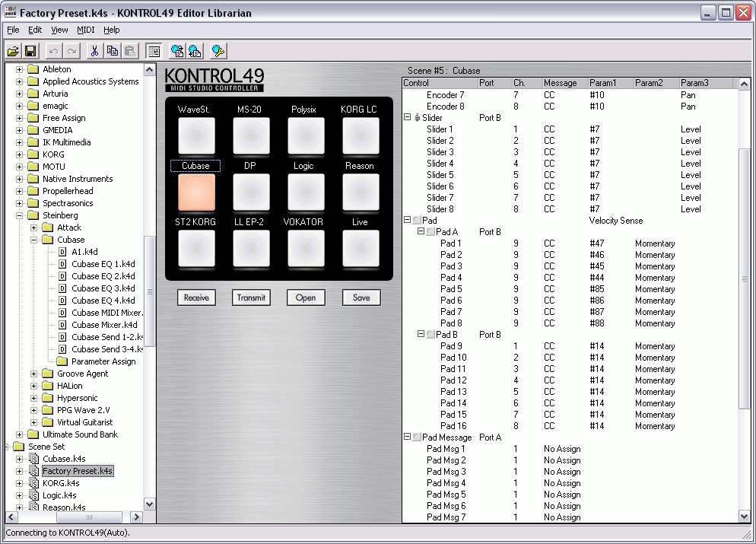Click the highlighted orange Cubase pad

[x=196, y=192]
